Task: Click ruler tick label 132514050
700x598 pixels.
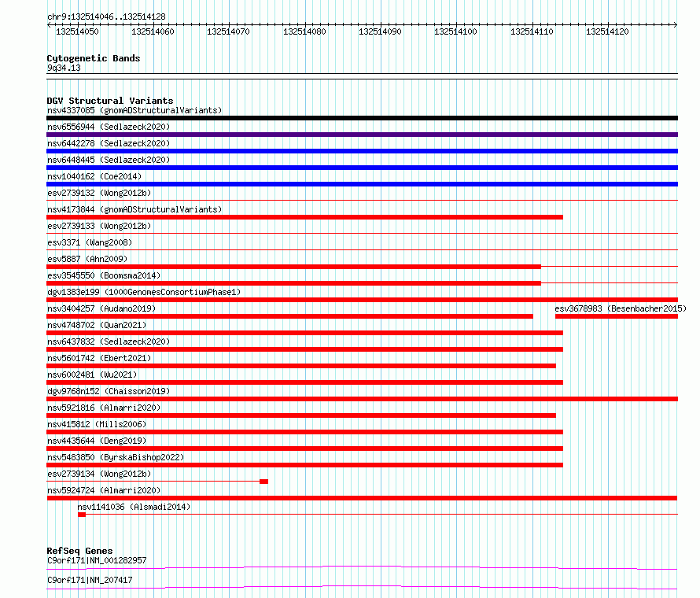Action: pos(77,31)
